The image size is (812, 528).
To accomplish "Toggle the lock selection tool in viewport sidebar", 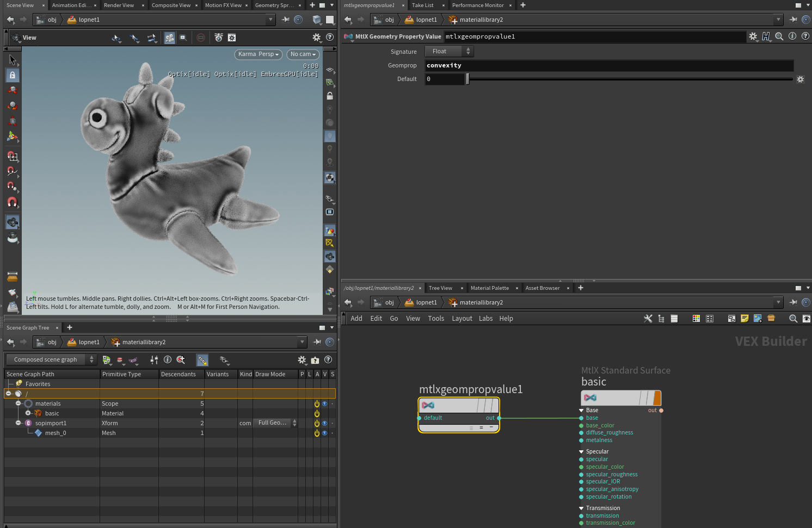I will point(13,75).
